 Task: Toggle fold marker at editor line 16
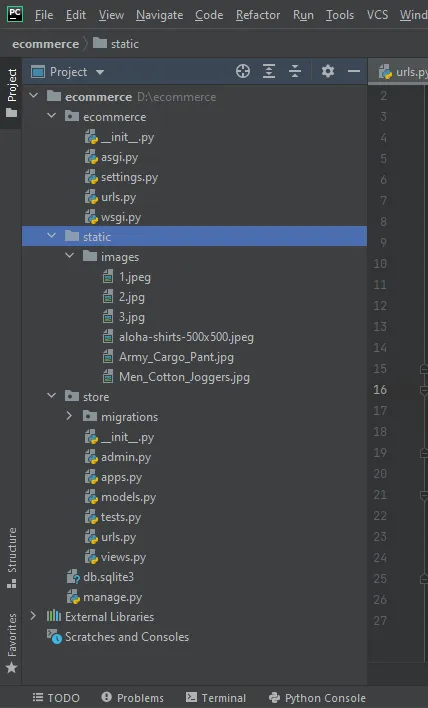pyautogui.click(x=423, y=390)
